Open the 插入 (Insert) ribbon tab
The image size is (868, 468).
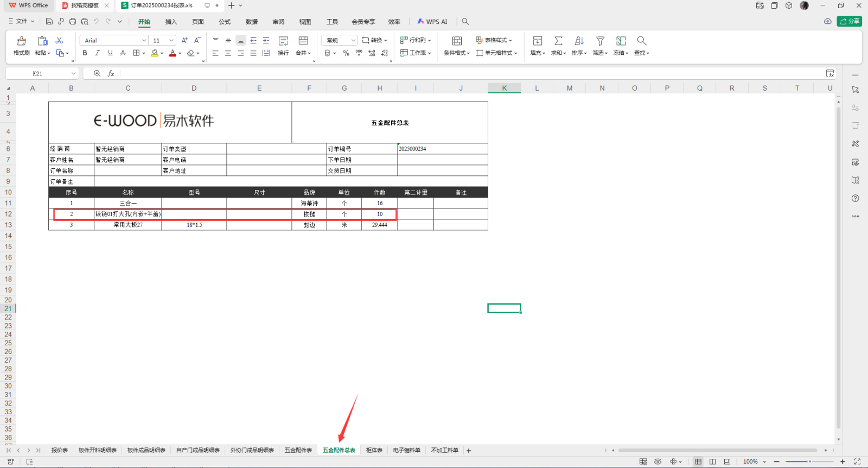[x=171, y=22]
